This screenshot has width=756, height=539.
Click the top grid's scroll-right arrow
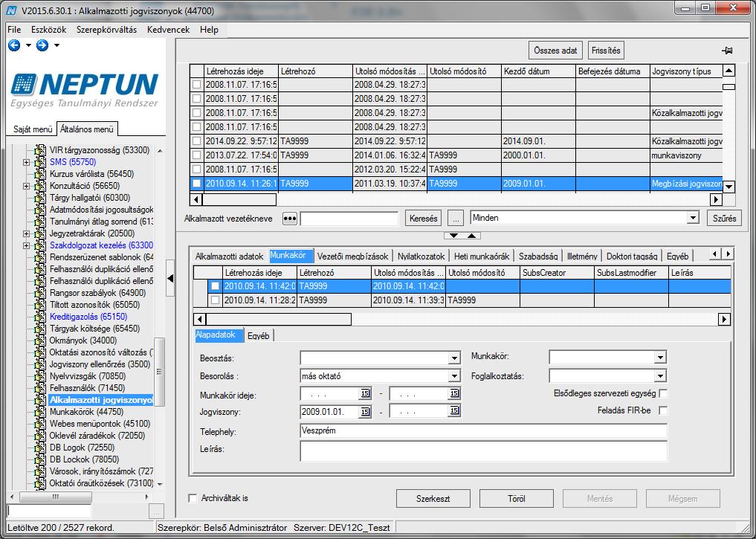pos(716,199)
